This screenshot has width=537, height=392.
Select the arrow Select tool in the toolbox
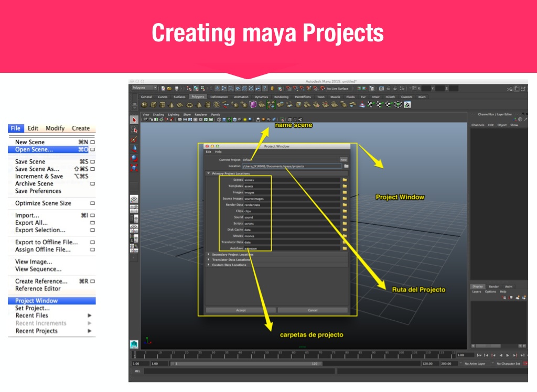134,120
